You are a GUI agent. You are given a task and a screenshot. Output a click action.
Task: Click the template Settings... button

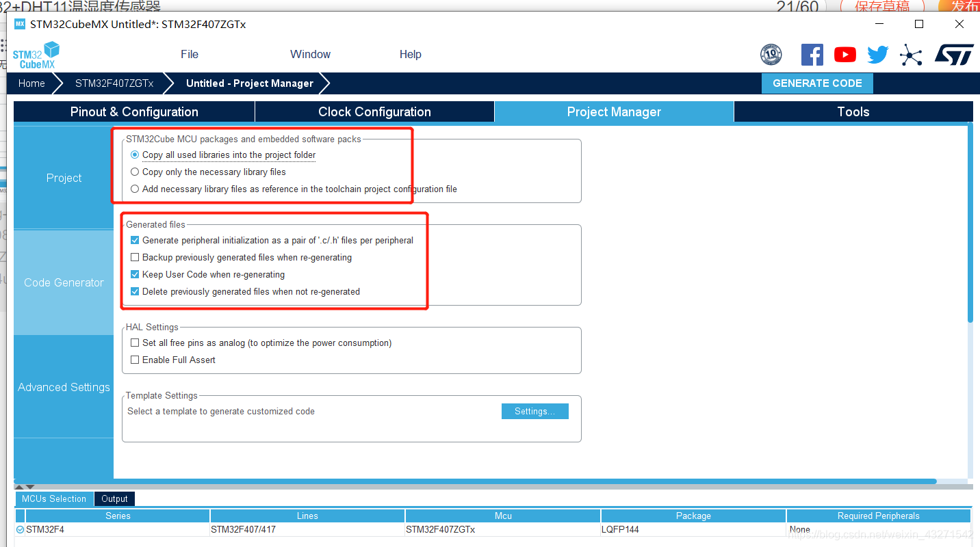[x=535, y=412]
